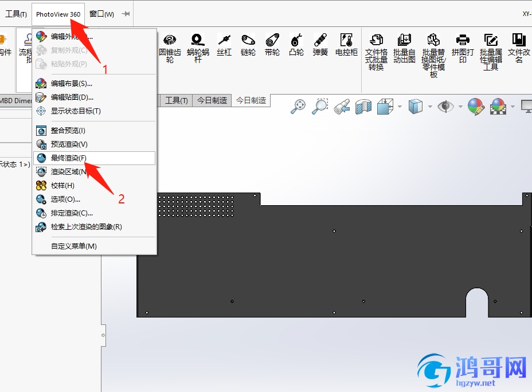This screenshot has width=532, height=392.
Task: Open the 窗口(W) menu
Action: (x=101, y=14)
